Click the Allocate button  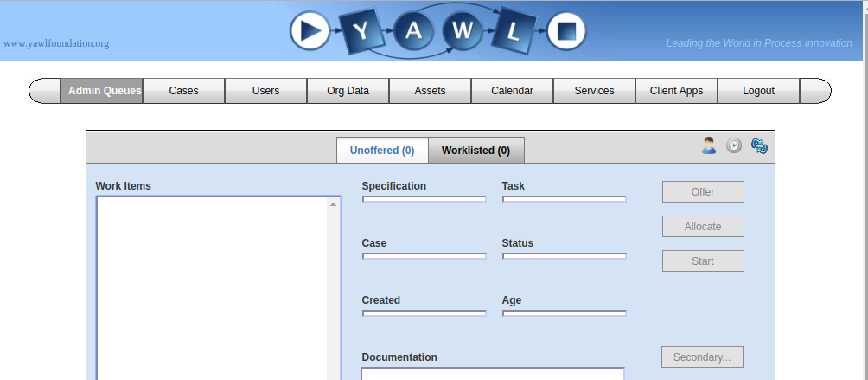pos(703,227)
